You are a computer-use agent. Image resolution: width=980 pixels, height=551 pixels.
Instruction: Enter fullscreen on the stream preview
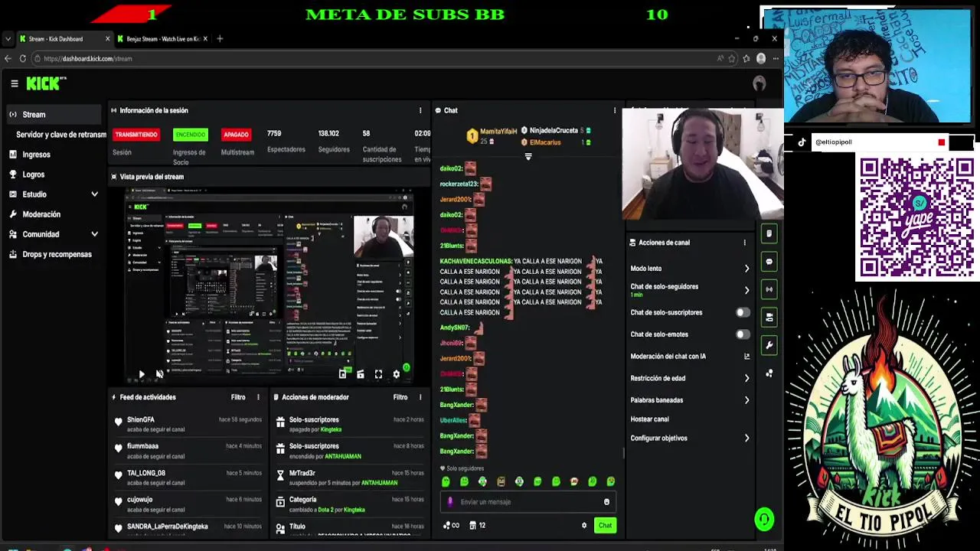pos(378,374)
